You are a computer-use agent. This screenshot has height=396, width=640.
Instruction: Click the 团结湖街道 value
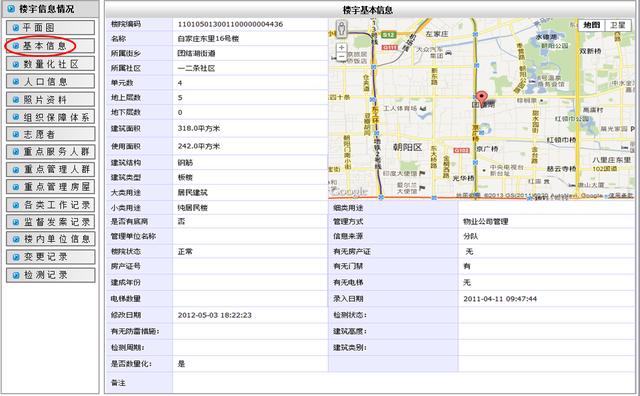point(196,53)
